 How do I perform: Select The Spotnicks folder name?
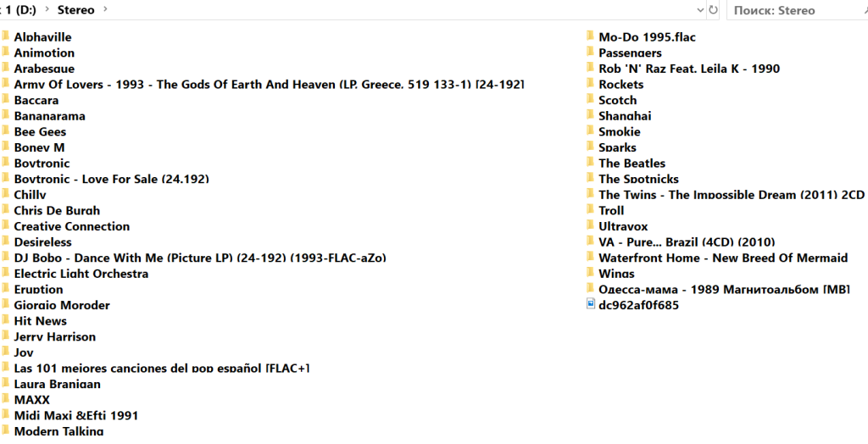coord(638,179)
